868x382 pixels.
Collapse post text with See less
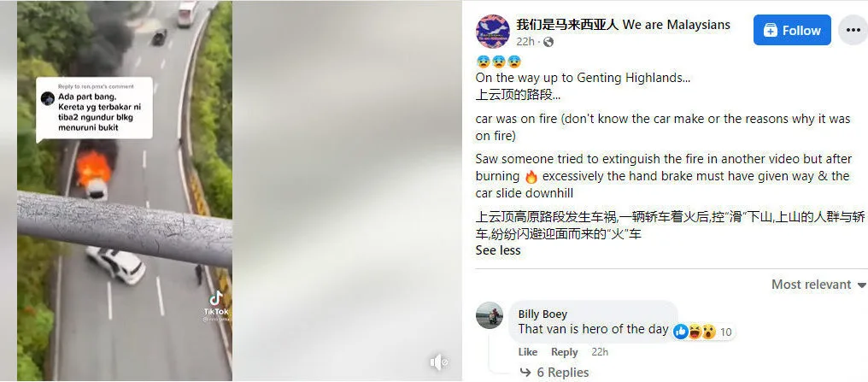498,250
